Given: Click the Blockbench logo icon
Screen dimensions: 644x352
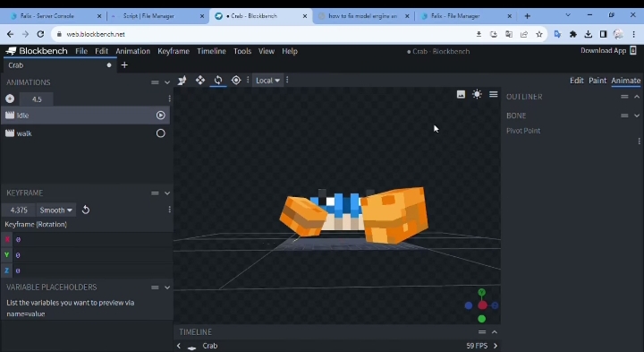Looking at the screenshot, I should (x=11, y=51).
